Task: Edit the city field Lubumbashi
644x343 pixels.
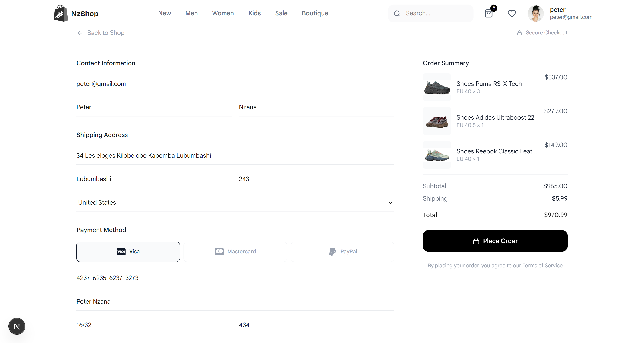Action: pos(154,179)
